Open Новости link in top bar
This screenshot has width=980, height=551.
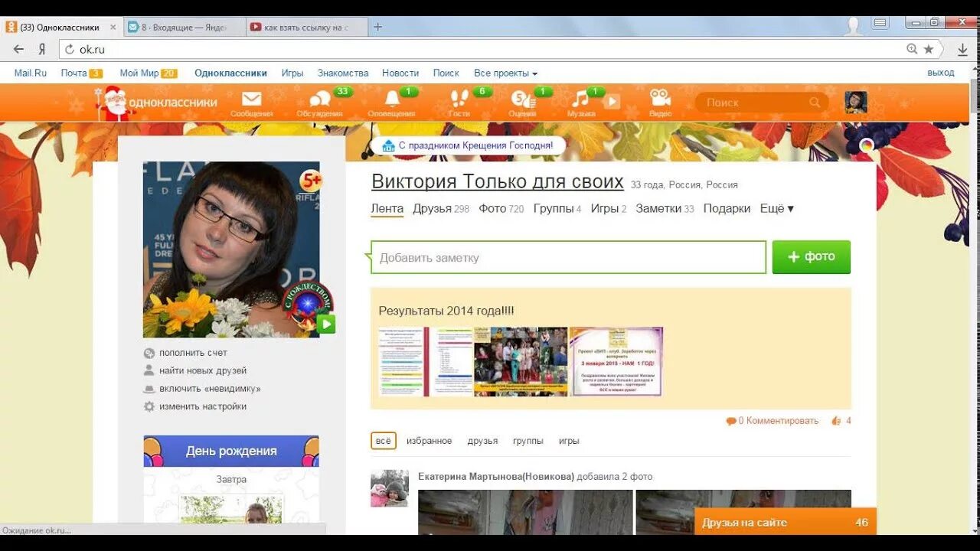pos(400,73)
